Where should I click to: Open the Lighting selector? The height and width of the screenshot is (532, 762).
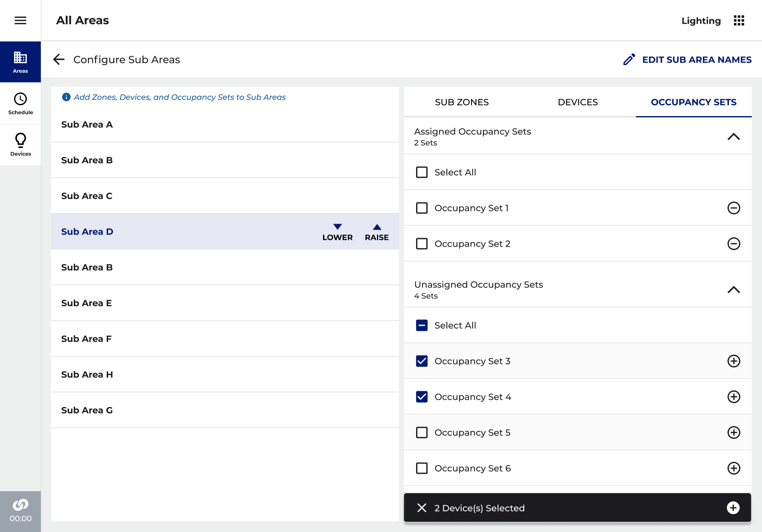click(x=701, y=20)
